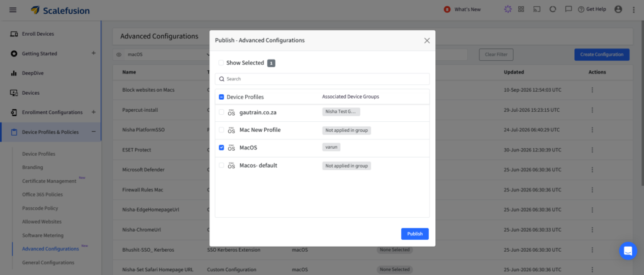Open the user account profile icon
This screenshot has height=275, width=644.
[x=618, y=9]
